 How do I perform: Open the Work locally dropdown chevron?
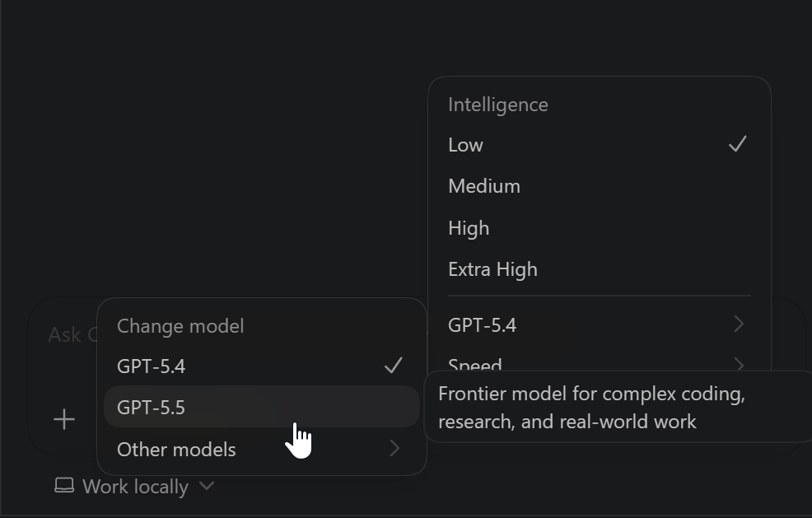[207, 486]
